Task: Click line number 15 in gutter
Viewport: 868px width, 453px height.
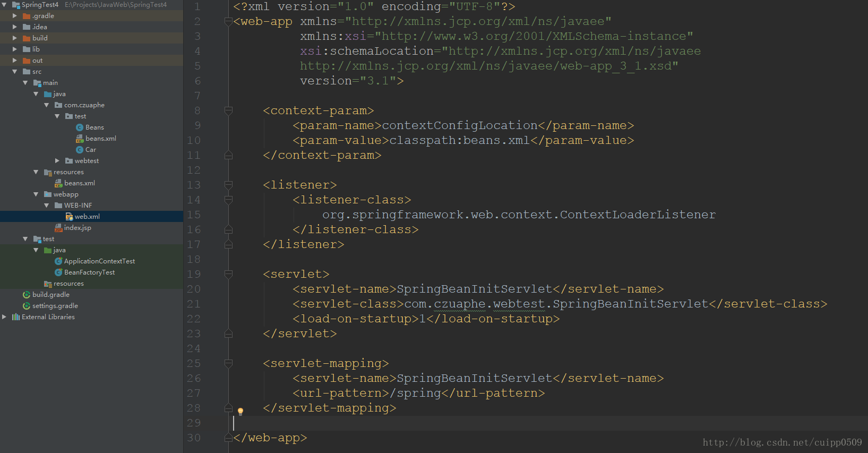Action: (x=194, y=215)
